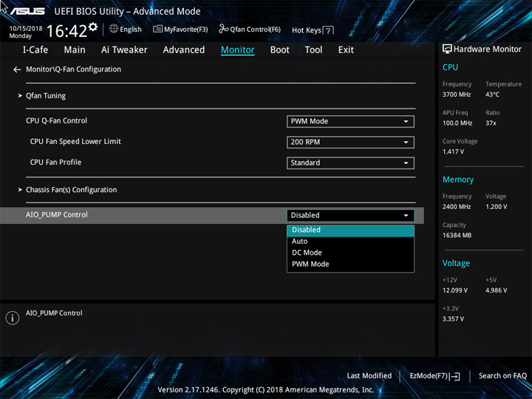Click the AIO_PUMP Control dropdown box
This screenshot has height=399, width=532.
coord(350,216)
